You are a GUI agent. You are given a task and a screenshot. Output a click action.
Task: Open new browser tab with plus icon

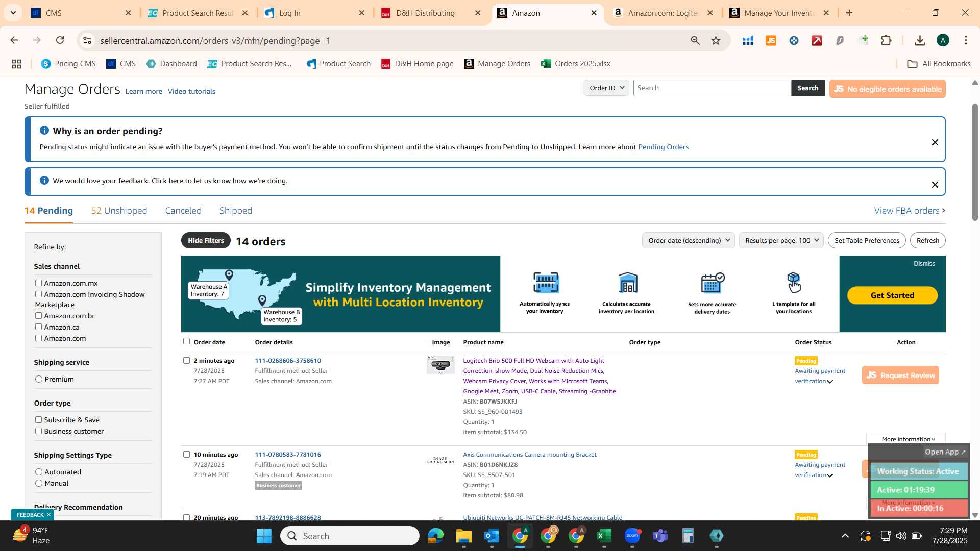coord(849,13)
